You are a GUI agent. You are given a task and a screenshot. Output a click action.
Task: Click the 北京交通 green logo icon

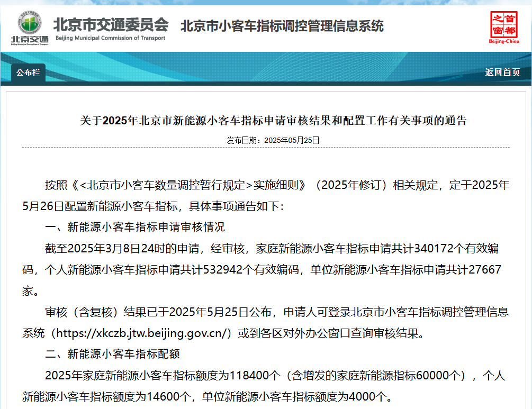30,28
